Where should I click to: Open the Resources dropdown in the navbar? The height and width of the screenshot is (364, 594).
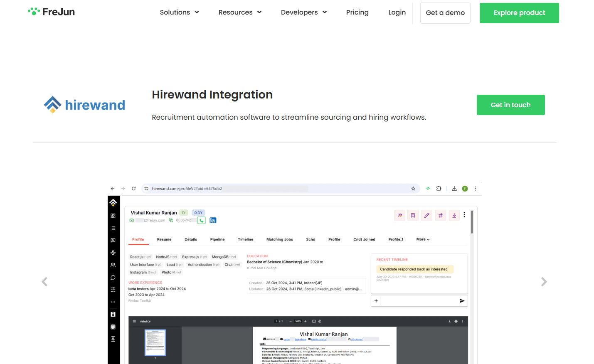click(x=240, y=12)
